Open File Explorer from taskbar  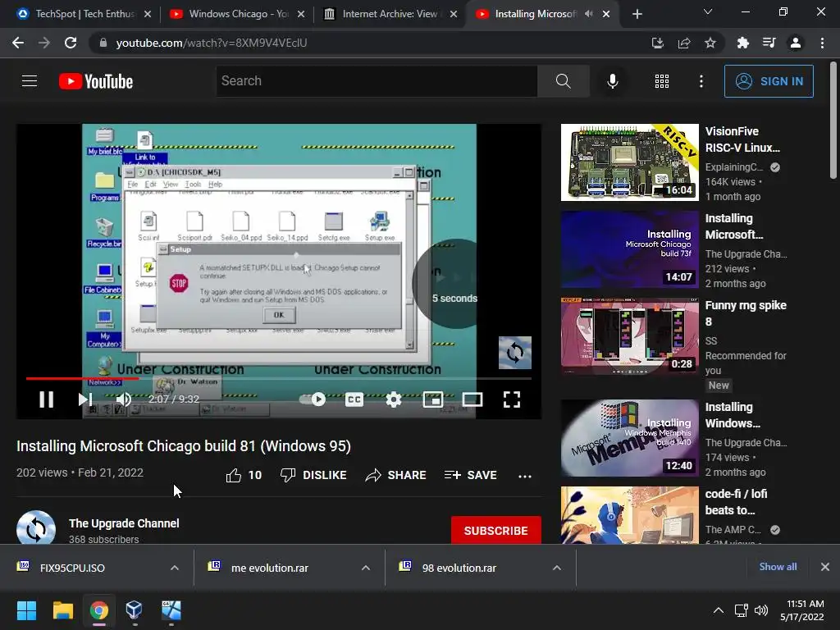[x=62, y=610]
